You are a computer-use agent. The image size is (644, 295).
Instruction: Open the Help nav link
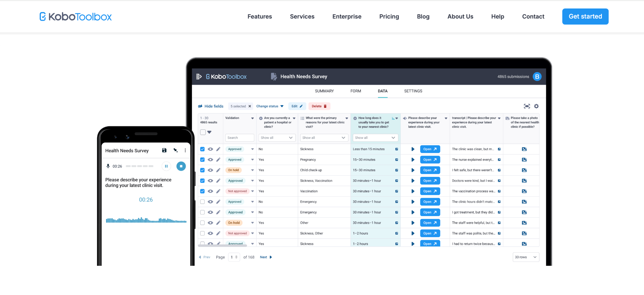[497, 17]
